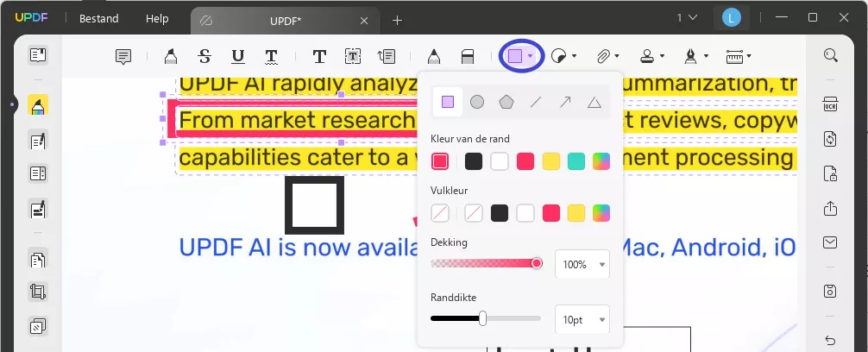Open the protect PDF lock icon
This screenshot has height=352, width=868.
(830, 173)
